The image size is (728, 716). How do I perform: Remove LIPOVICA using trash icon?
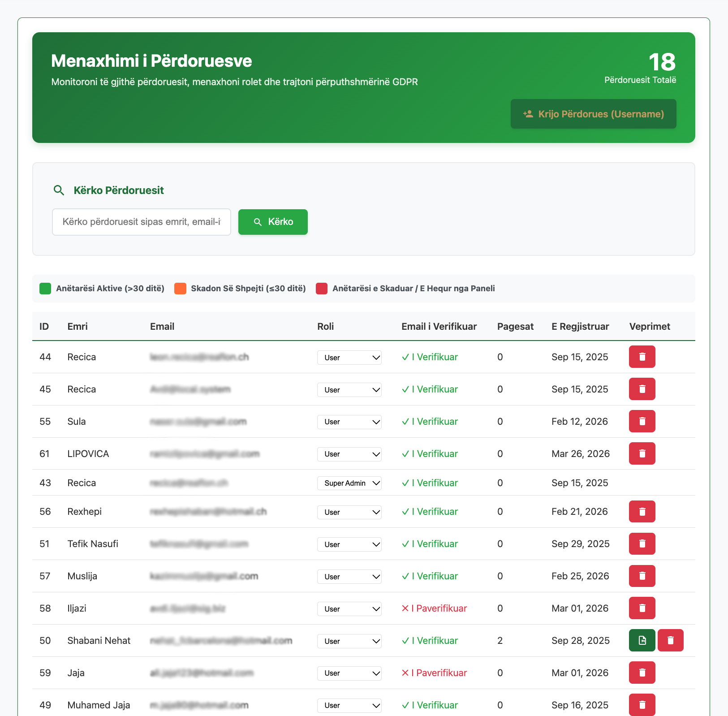pos(642,453)
